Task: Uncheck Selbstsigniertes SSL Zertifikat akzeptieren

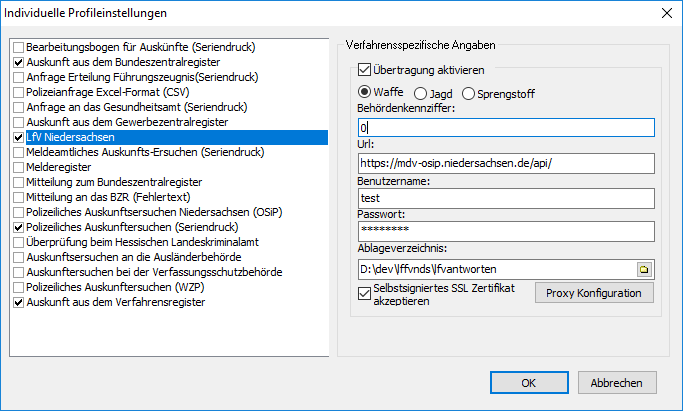Action: tap(364, 293)
